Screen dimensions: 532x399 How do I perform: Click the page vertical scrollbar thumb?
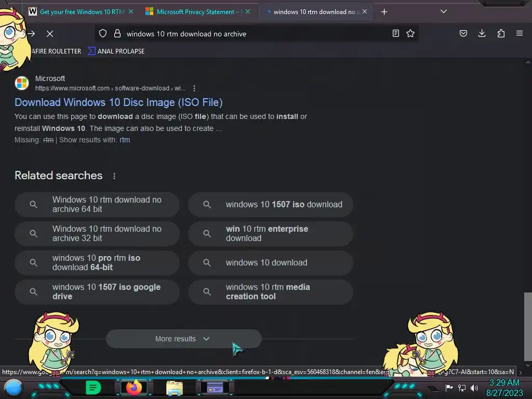tap(528, 326)
